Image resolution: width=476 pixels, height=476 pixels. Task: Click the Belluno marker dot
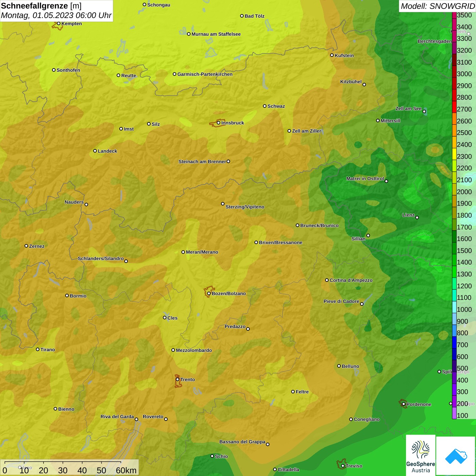click(x=339, y=366)
